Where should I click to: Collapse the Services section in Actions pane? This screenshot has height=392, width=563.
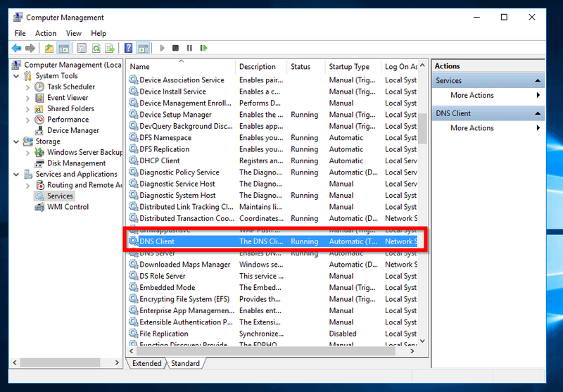point(538,81)
